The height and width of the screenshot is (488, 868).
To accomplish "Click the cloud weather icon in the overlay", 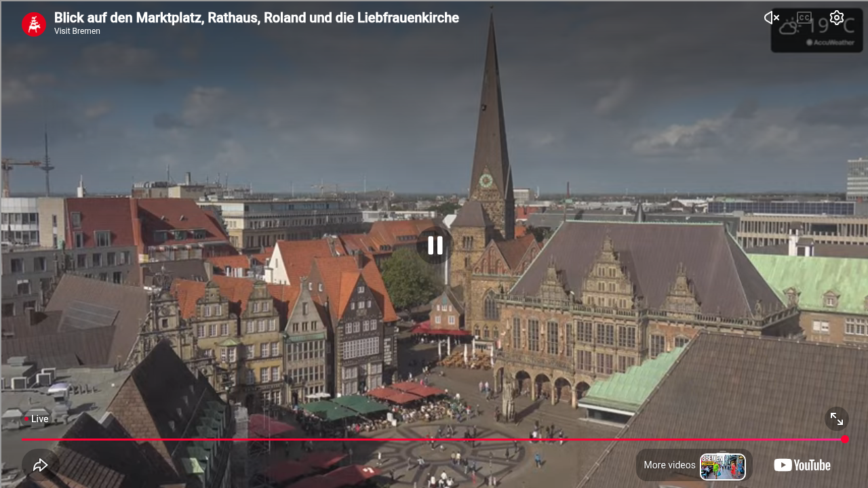I will (x=789, y=28).
